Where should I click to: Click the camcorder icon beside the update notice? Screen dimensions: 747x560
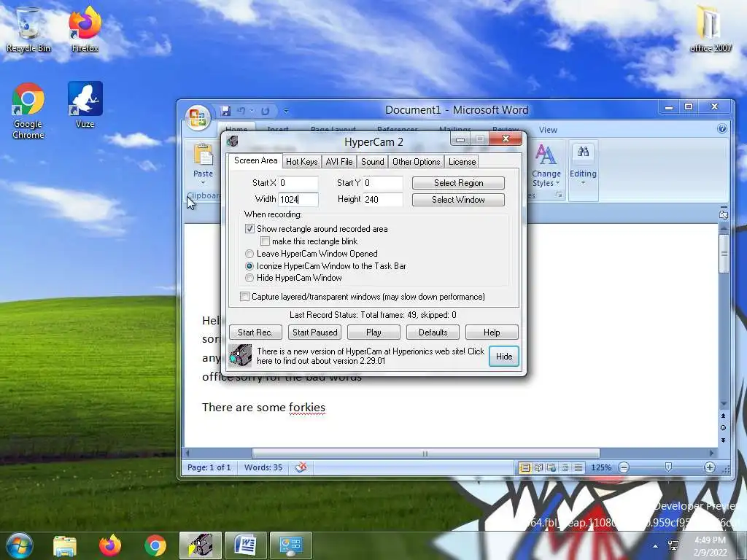(x=240, y=356)
